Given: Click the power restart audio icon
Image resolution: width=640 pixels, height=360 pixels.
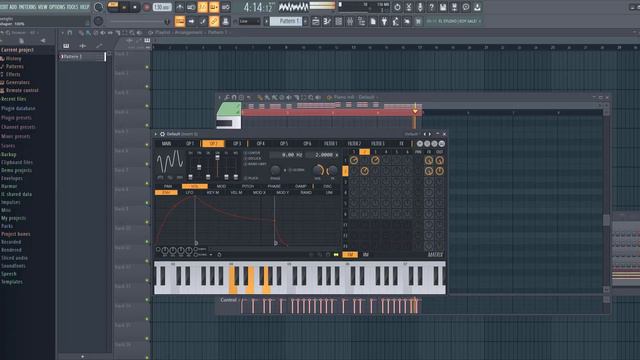Looking at the screenshot, I should (397, 7).
